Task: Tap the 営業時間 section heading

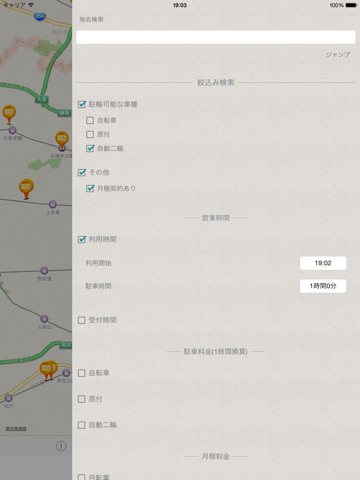Action: point(216,218)
